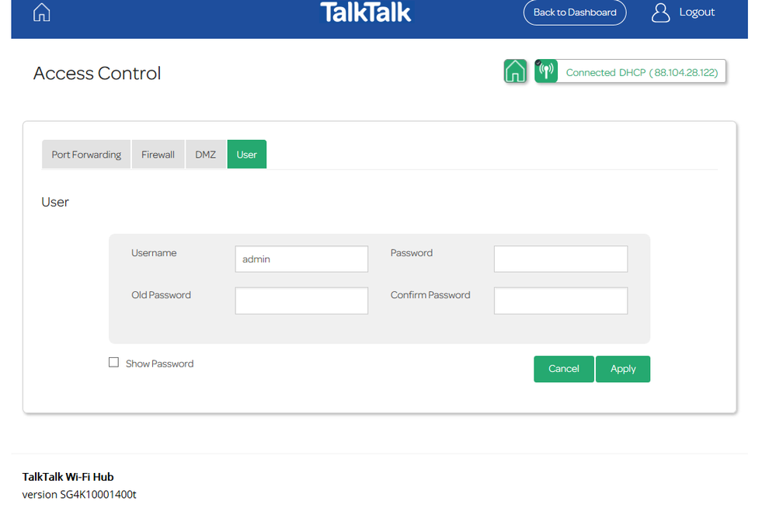Switch to the Port Forwarding tab
Image resolution: width=776 pixels, height=532 pixels.
click(x=86, y=155)
